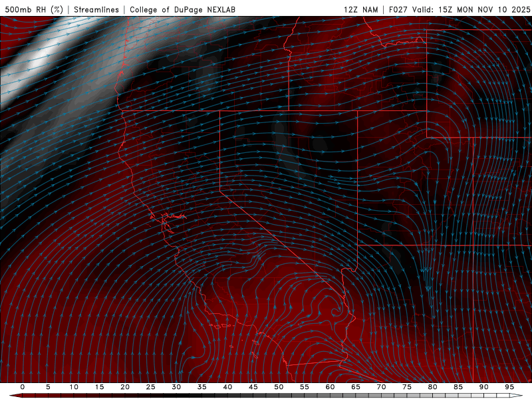The width and height of the screenshot is (532, 399).
Task: Select the colorbar label "15"
Action: point(99,387)
